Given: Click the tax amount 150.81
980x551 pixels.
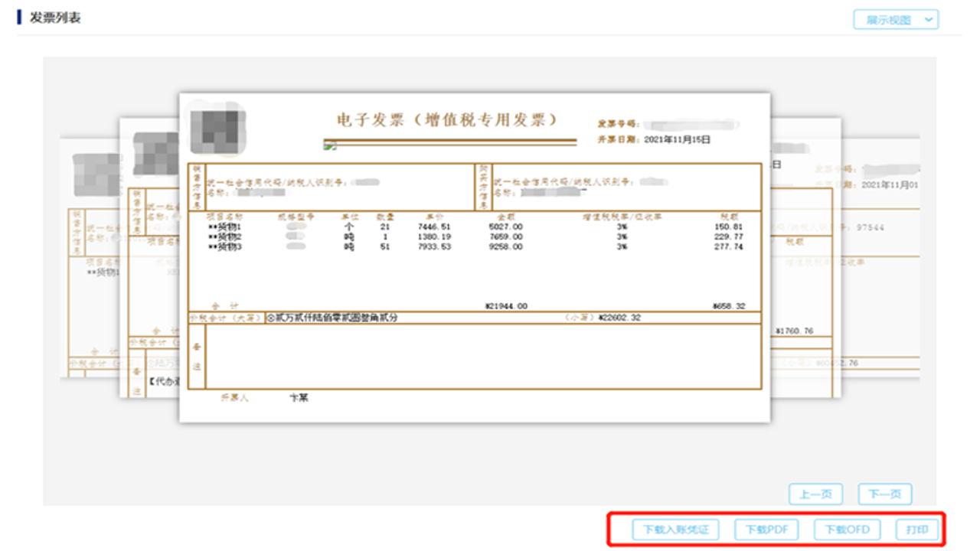Looking at the screenshot, I should click(727, 227).
